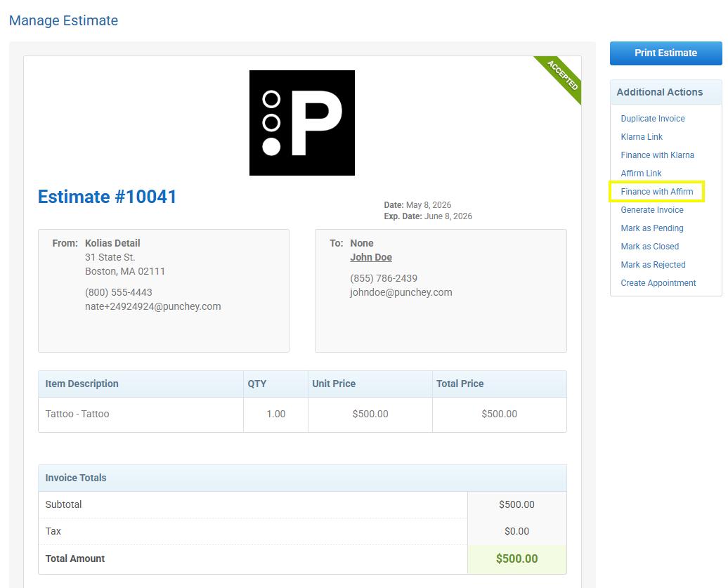Open the Duplicate Invoice action
Image resolution: width=728 pixels, height=588 pixels.
click(652, 118)
